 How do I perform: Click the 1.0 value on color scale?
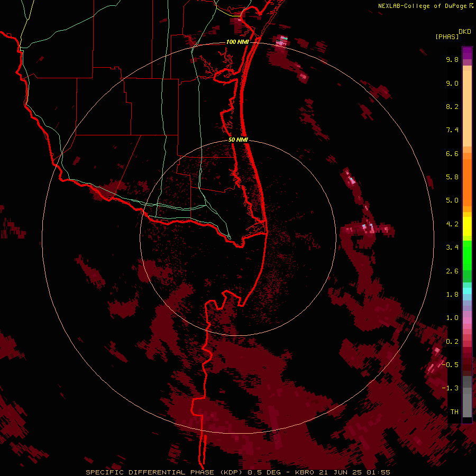pyautogui.click(x=452, y=318)
